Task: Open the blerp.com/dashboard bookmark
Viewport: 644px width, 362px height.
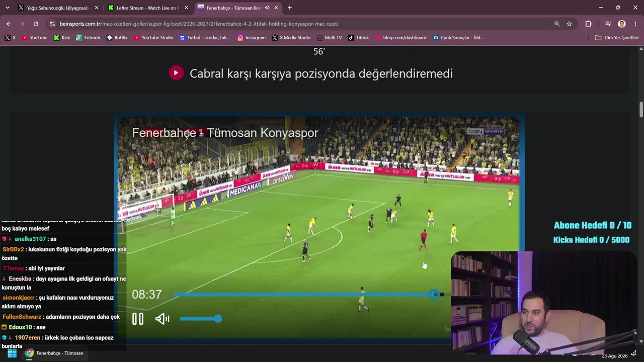Action: click(x=400, y=38)
